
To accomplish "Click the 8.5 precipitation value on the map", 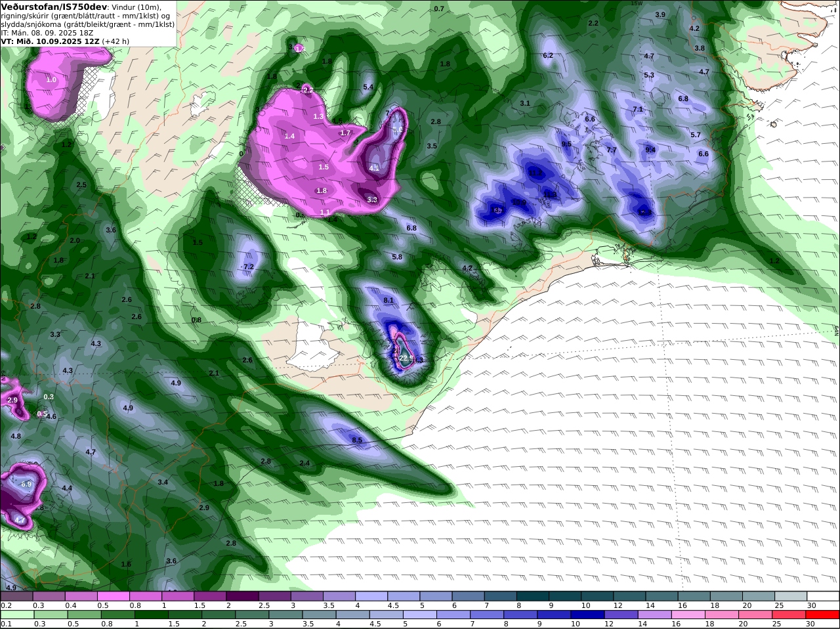I will (x=357, y=440).
